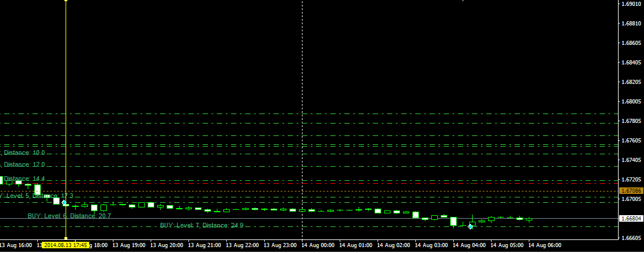Image resolution: width=644 pixels, height=253 pixels.
Task: Select the cyan order marker near 14 Aug 04:00
Action: pyautogui.click(x=471, y=226)
